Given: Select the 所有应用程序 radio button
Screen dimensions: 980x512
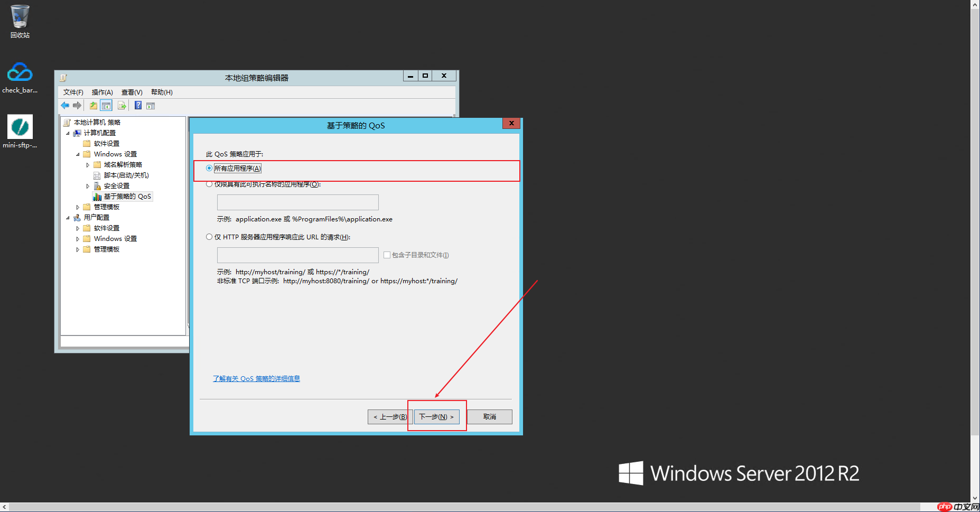Looking at the screenshot, I should click(209, 167).
